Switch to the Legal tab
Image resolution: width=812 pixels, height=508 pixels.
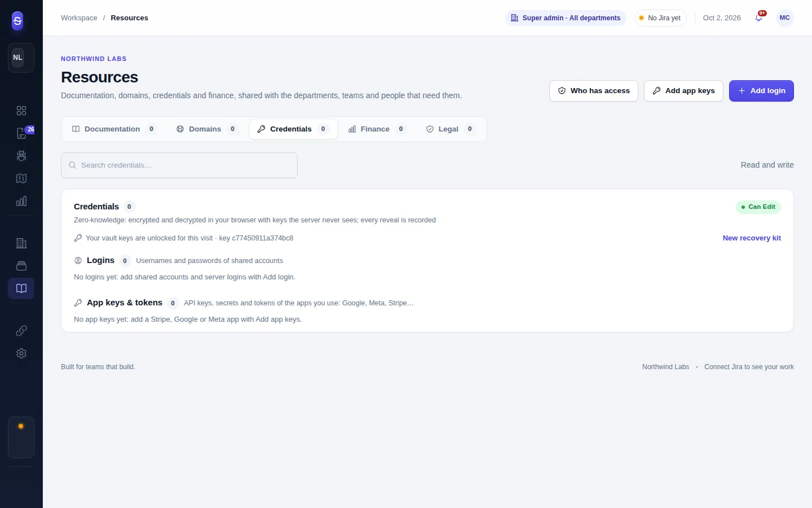pyautogui.click(x=451, y=129)
